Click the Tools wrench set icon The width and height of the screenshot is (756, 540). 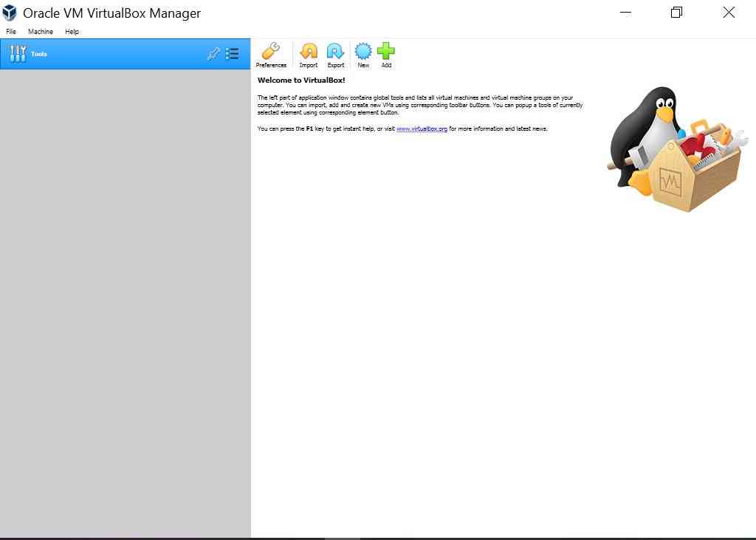click(18, 54)
